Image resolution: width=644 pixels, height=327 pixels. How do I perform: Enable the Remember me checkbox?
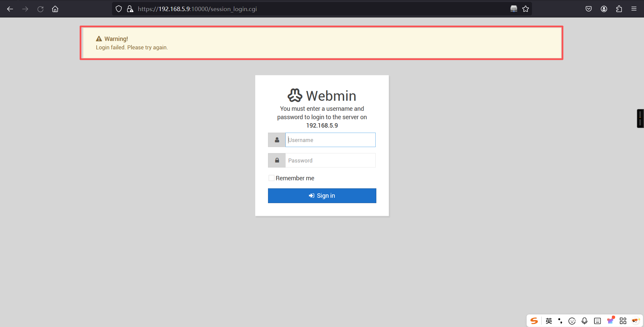click(x=271, y=178)
